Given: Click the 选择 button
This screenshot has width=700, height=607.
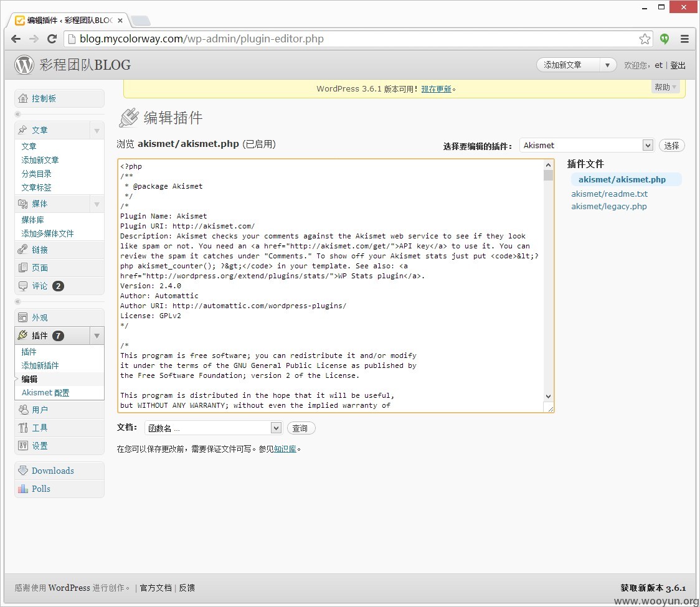Looking at the screenshot, I should [x=671, y=146].
